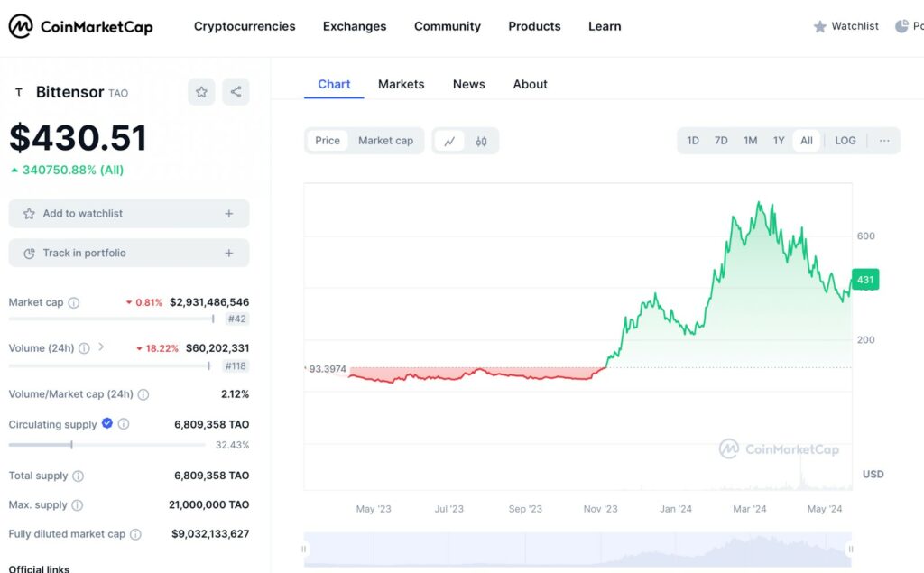
Task: Open the News tab
Action: (469, 84)
